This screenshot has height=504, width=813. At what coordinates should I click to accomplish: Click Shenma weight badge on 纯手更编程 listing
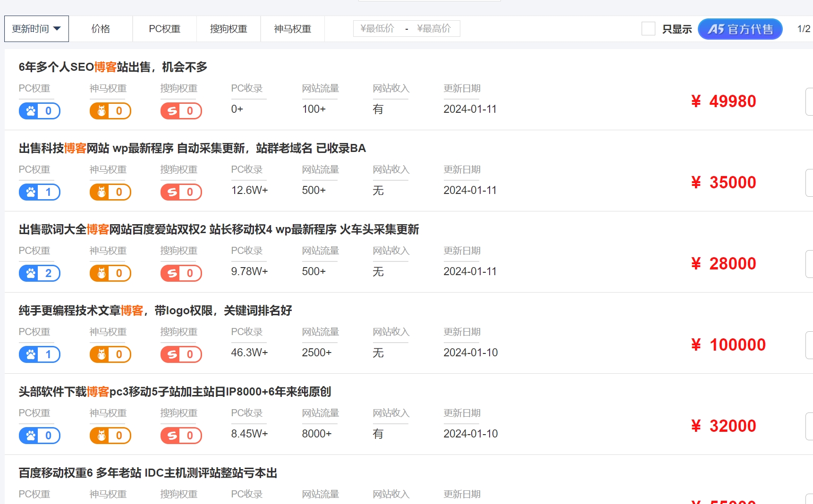point(110,354)
